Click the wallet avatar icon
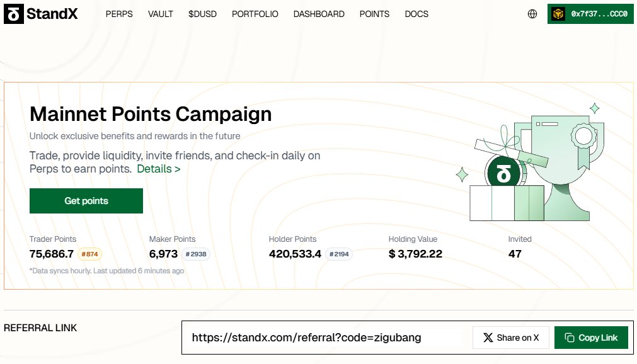The width and height of the screenshot is (637, 364). (x=558, y=14)
